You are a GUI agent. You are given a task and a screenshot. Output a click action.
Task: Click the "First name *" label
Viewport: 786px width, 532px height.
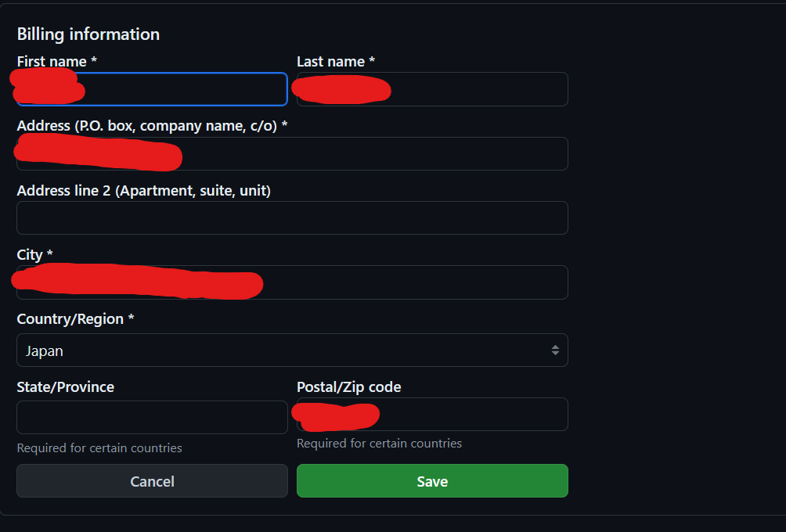[x=56, y=61]
